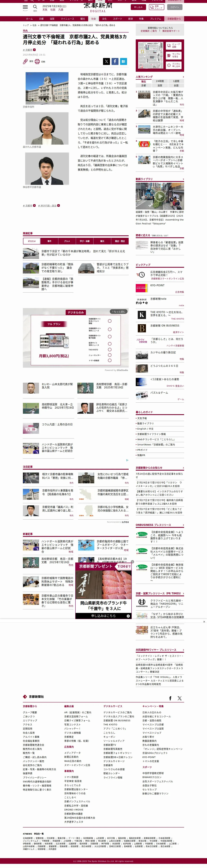This screenshot has height=868, width=207.
Task: Play the Gion Festival video
Action: click(x=160, y=196)
